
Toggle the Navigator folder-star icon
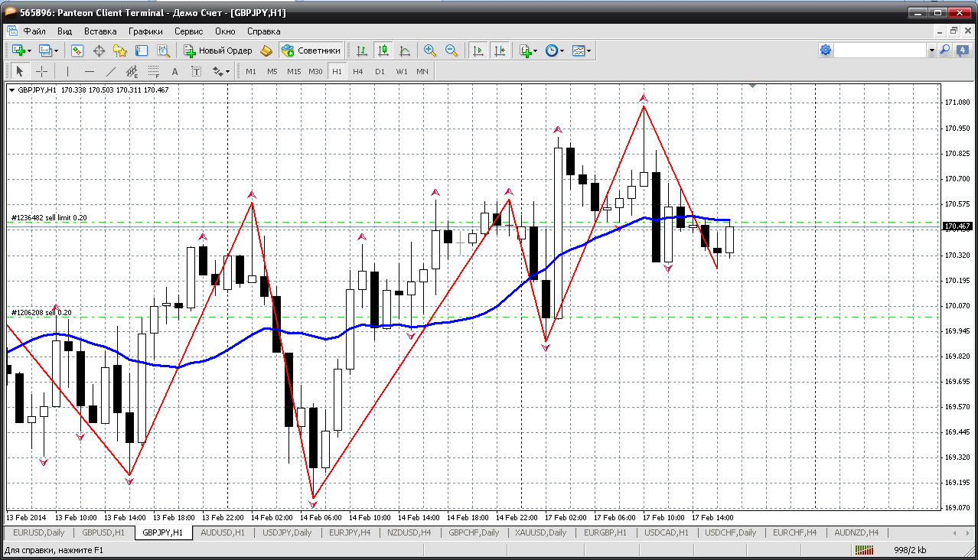tap(120, 50)
